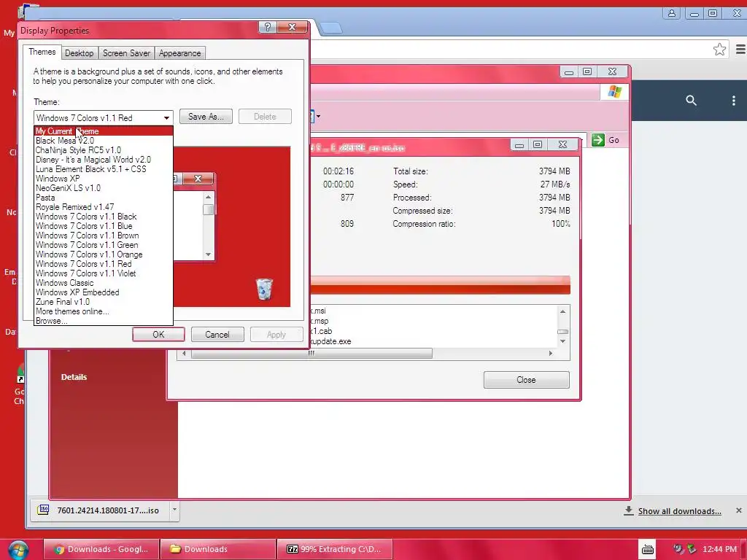Select the Themes tab
Viewport: 747px width, 560px height.
coord(42,52)
